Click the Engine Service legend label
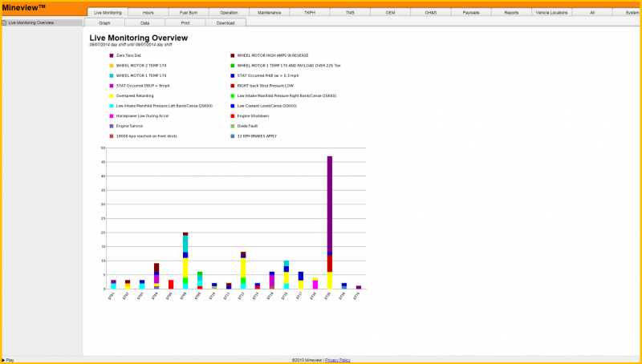Image resolution: width=642 pixels, height=364 pixels. click(129, 126)
